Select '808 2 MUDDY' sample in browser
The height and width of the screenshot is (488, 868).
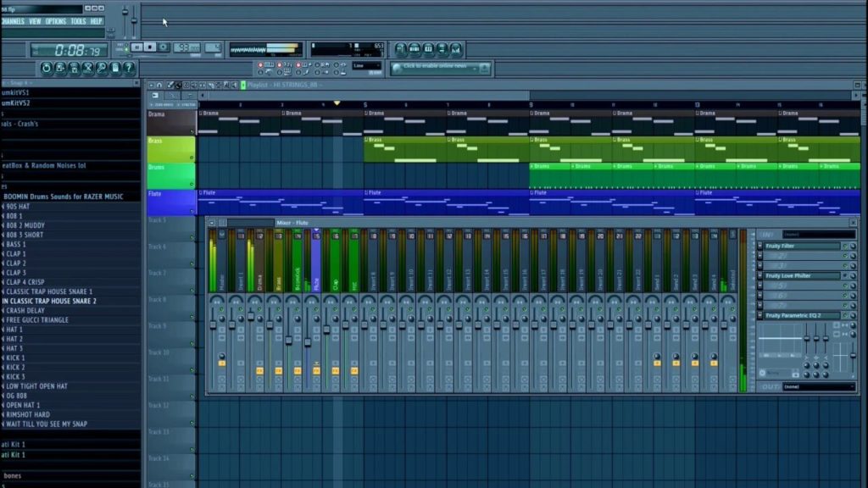[25, 225]
